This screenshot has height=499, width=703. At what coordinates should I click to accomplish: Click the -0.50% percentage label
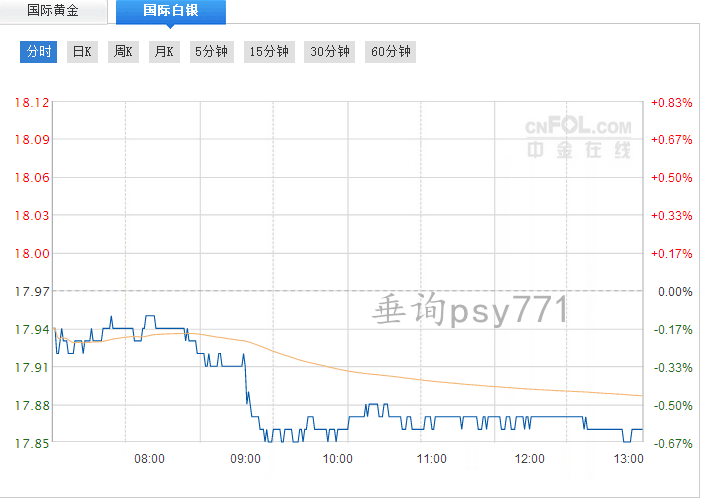pyautogui.click(x=673, y=406)
